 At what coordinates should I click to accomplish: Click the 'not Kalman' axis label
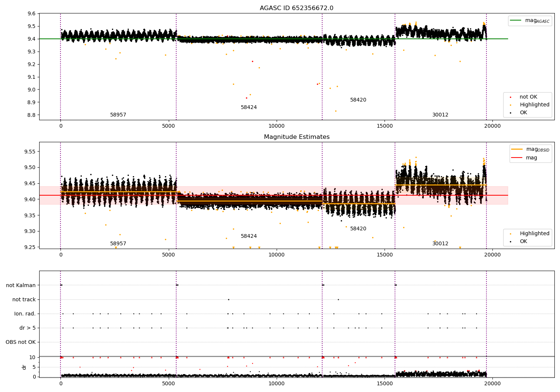click(x=21, y=286)
